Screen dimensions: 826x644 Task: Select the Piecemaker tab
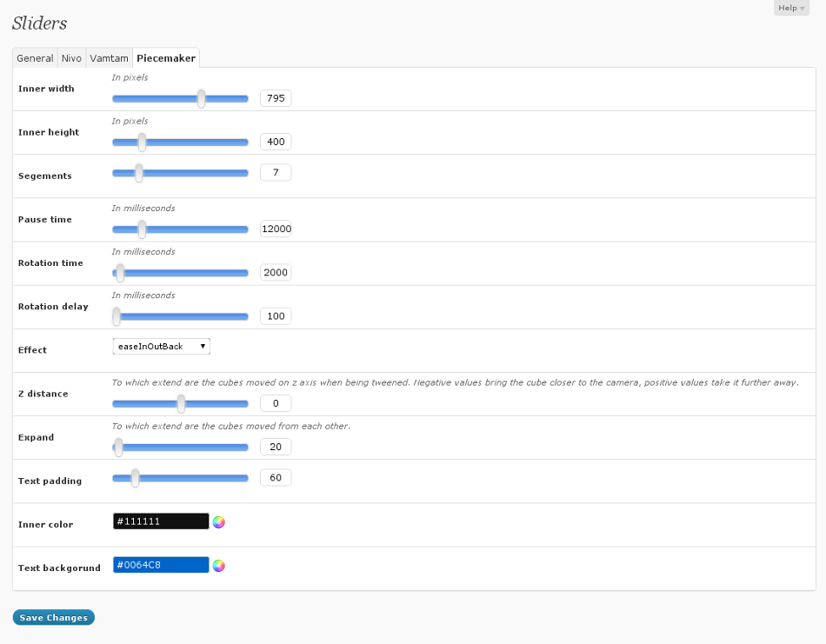tap(166, 58)
